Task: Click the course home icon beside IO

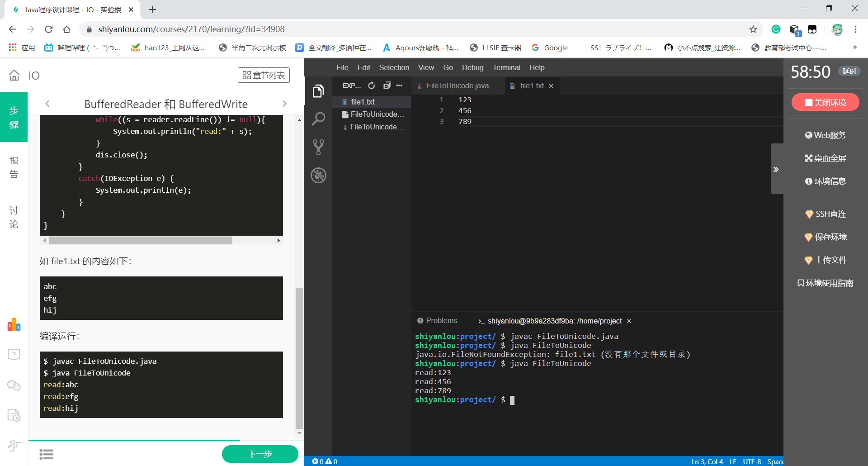Action: click(14, 76)
